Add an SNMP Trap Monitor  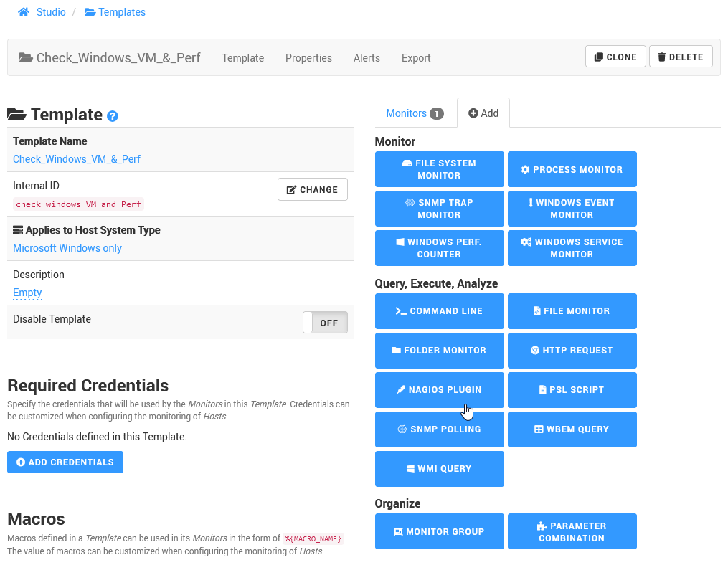(439, 209)
